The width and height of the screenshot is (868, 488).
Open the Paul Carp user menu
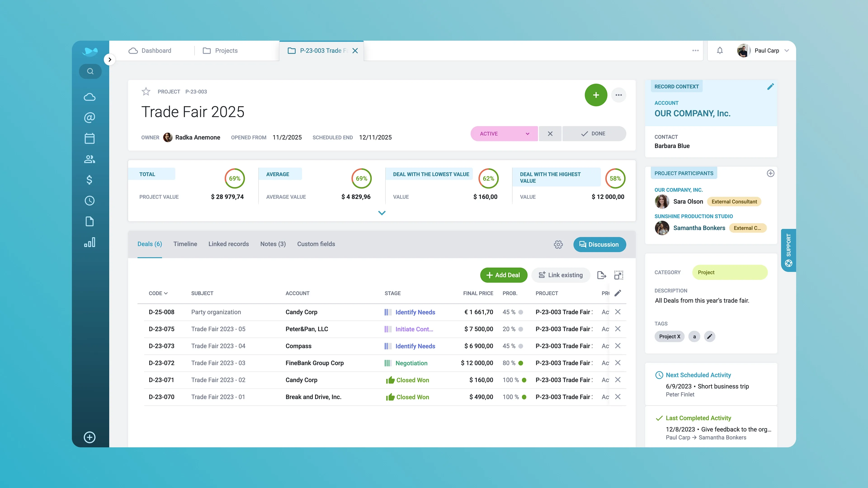pos(763,51)
